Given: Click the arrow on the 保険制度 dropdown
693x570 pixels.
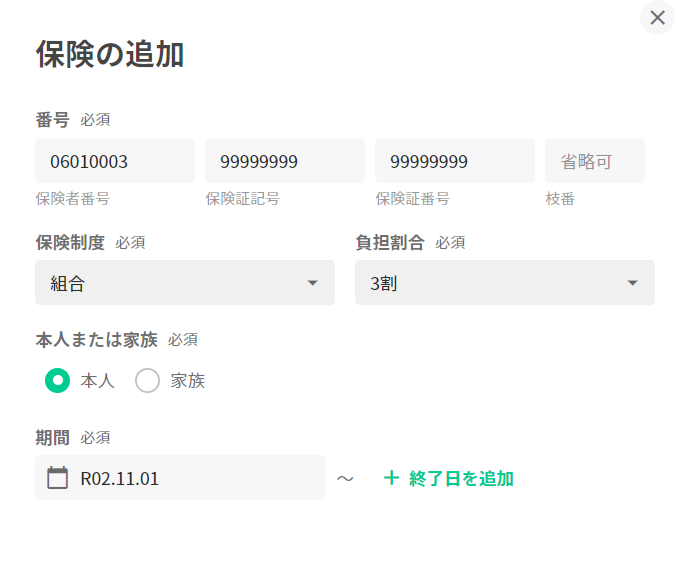Looking at the screenshot, I should [313, 283].
